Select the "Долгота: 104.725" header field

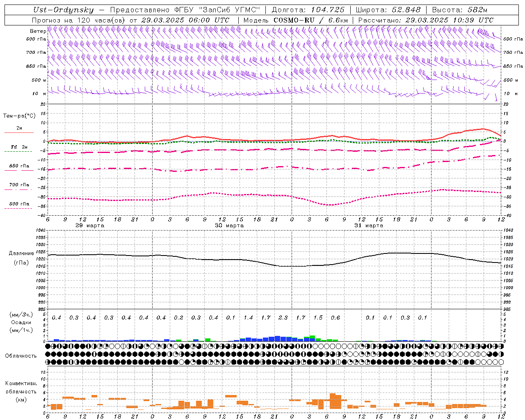[x=308, y=10]
